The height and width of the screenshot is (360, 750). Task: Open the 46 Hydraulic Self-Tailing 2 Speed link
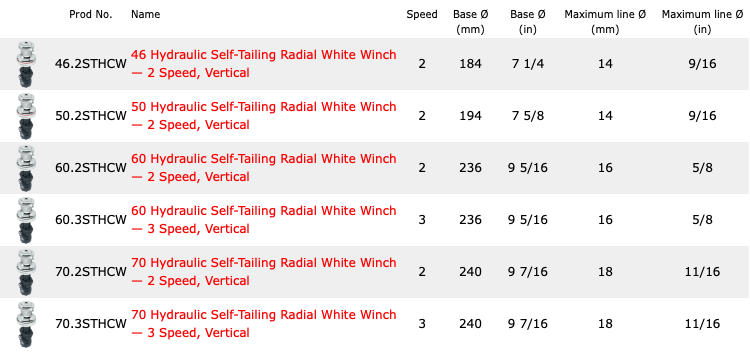tap(264, 64)
